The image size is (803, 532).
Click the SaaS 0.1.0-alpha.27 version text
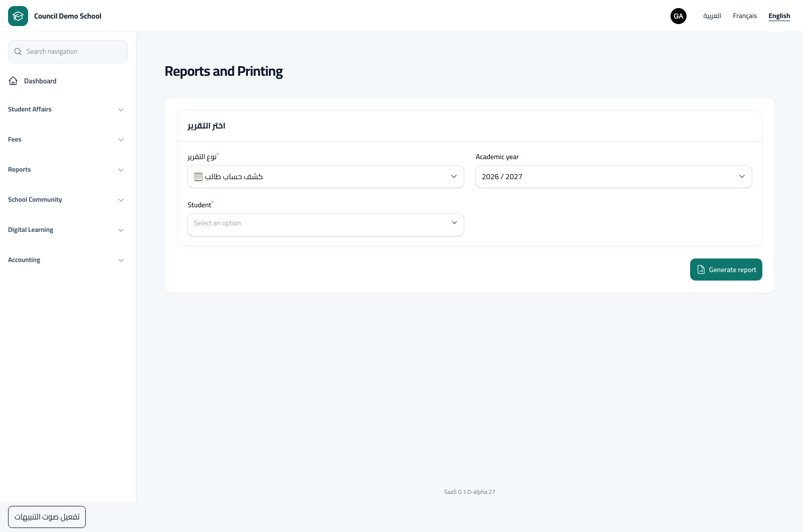click(470, 492)
